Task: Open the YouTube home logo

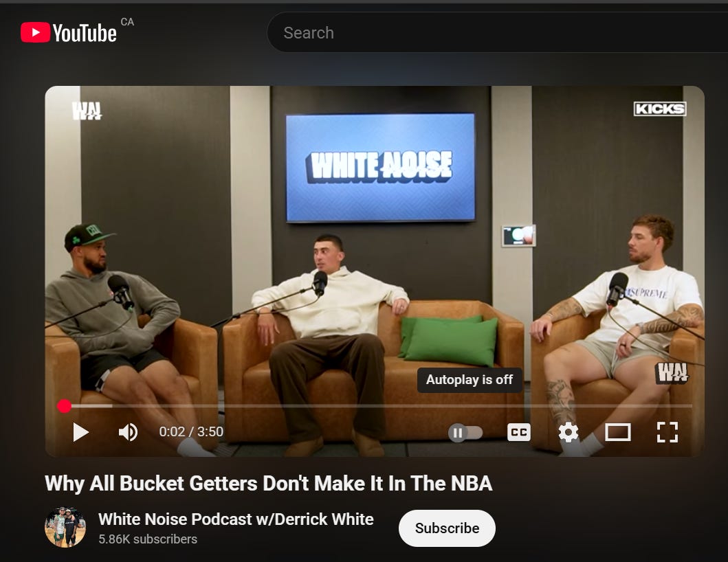Action: 69,32
